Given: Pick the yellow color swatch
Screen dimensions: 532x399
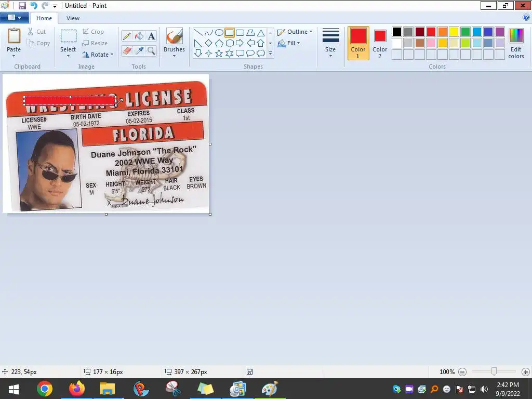Looking at the screenshot, I should pyautogui.click(x=454, y=32).
